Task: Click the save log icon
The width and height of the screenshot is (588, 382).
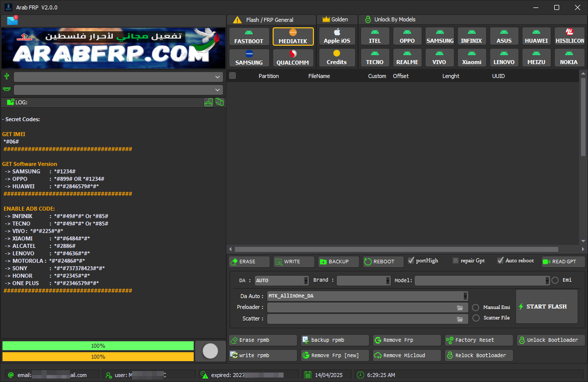Action: click(x=209, y=102)
